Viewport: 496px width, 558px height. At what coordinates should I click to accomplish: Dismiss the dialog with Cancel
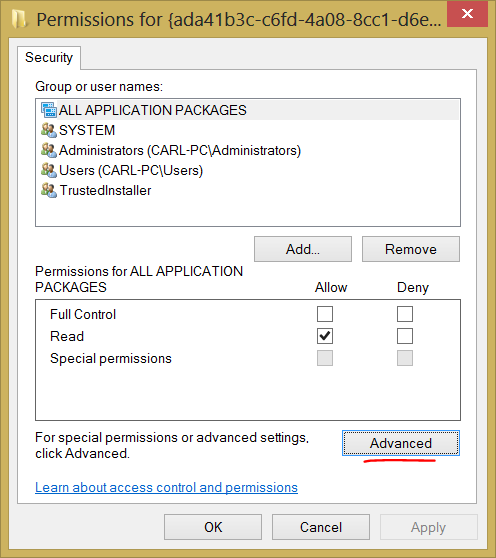coord(321,527)
